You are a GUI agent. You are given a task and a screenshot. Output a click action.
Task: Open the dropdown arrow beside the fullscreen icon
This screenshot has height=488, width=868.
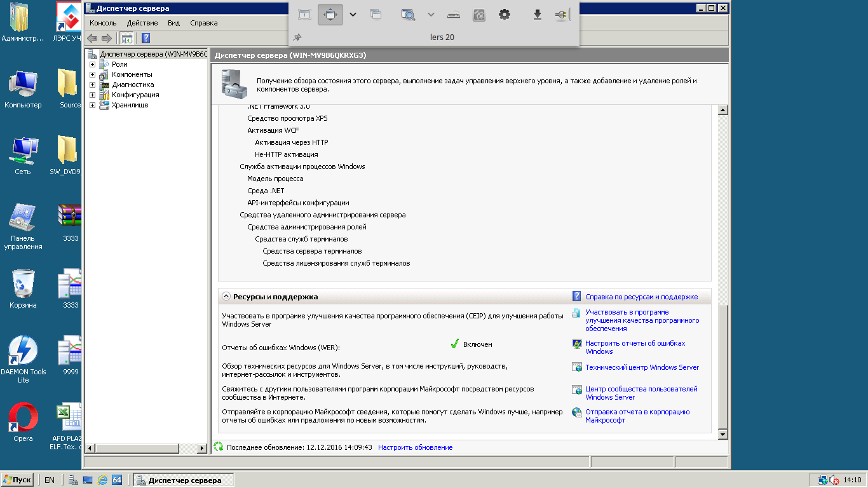(353, 14)
